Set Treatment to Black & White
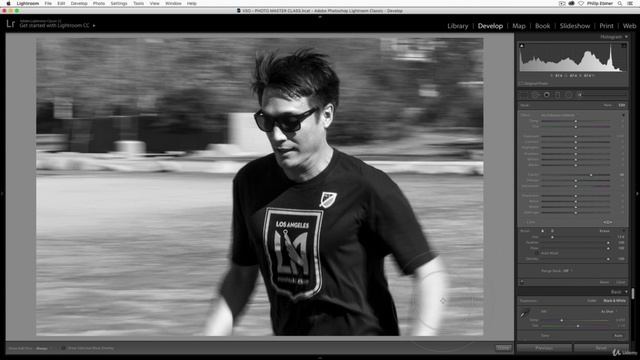This screenshot has width=640, height=360. (x=614, y=301)
